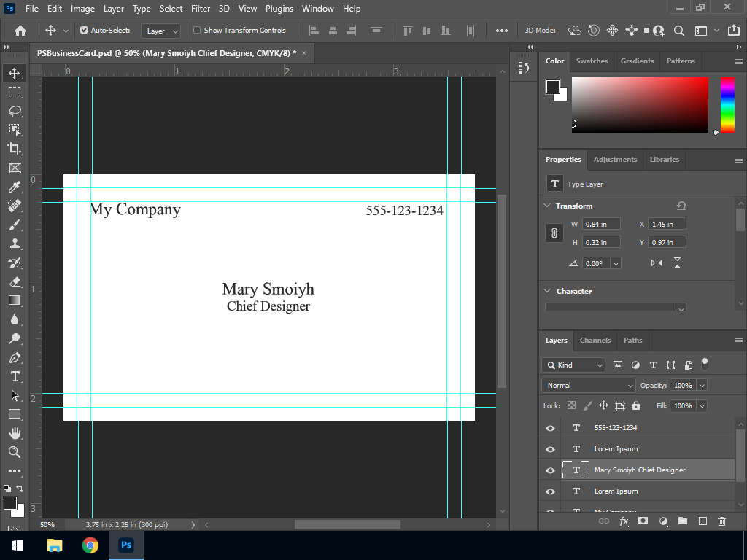Image resolution: width=747 pixels, height=560 pixels.
Task: Toggle the Auto-Select checkbox
Action: click(84, 31)
